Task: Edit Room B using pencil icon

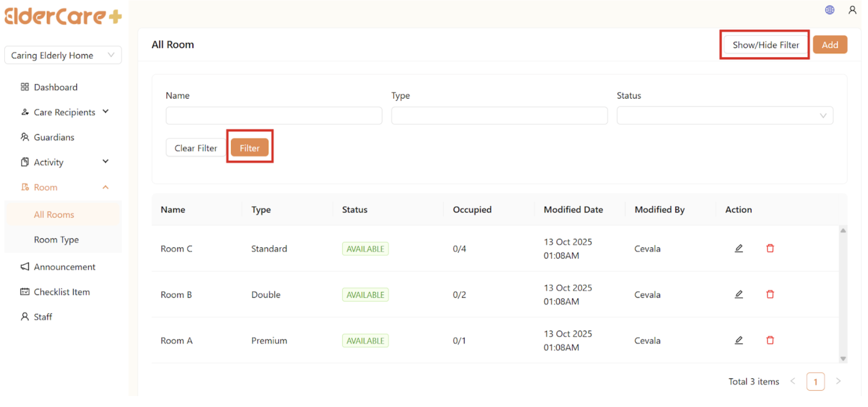Action: click(x=739, y=294)
